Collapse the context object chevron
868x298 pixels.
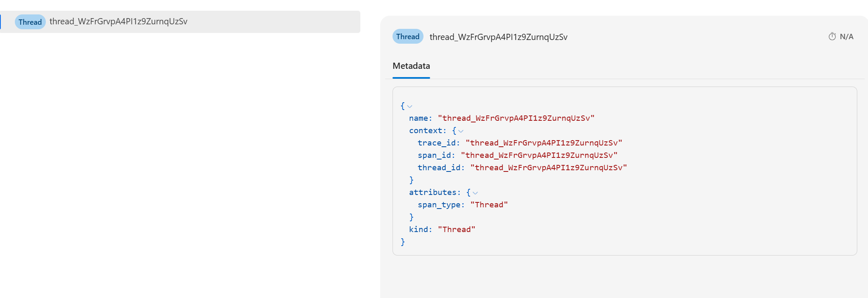point(461,131)
